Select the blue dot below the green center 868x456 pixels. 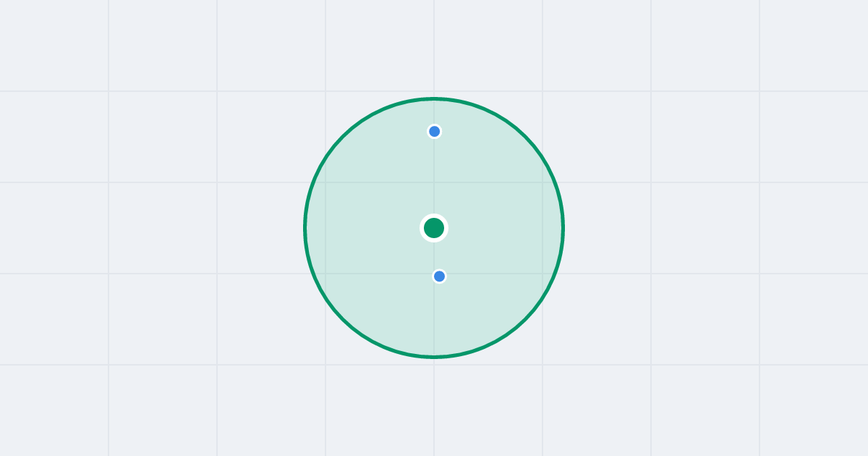click(439, 276)
